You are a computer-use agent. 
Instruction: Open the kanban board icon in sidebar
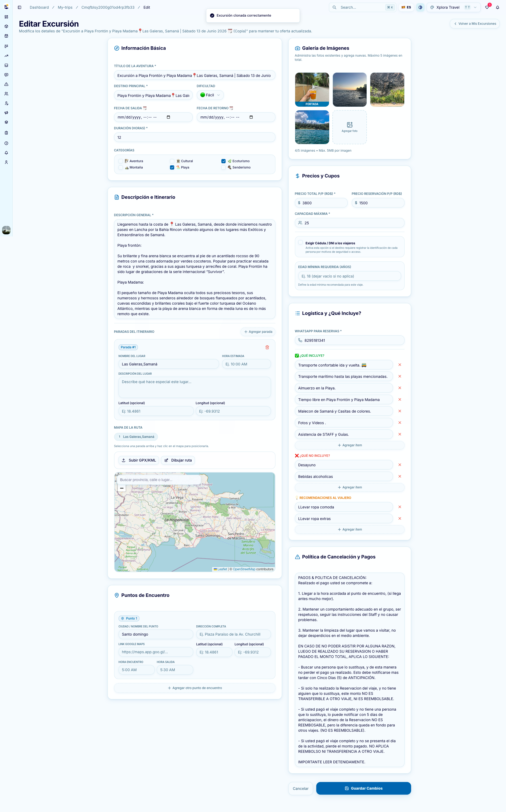[x=6, y=46]
